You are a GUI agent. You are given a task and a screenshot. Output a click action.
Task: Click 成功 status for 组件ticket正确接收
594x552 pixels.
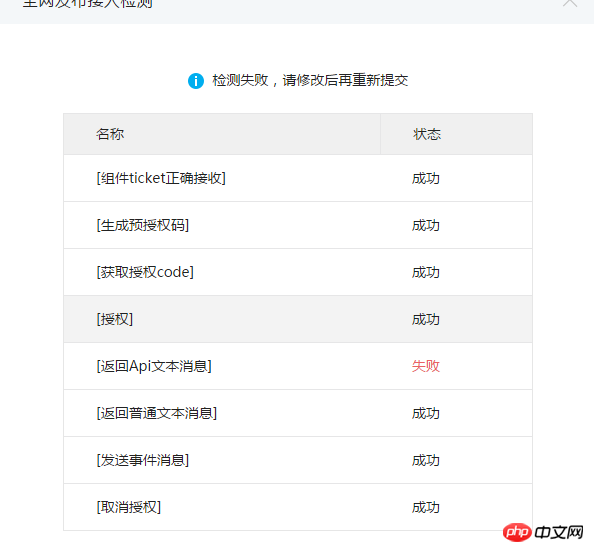426,178
